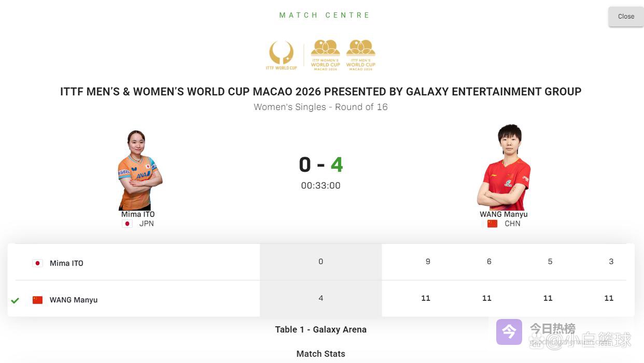Viewport: 644px width, 363px height.
Task: Click the Japan flag in the score table
Action: 37,263
